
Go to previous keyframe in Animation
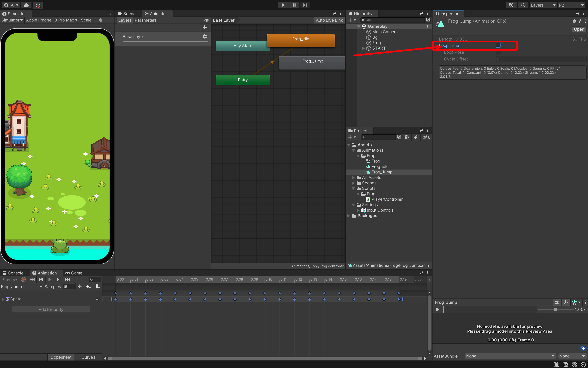coord(41,279)
